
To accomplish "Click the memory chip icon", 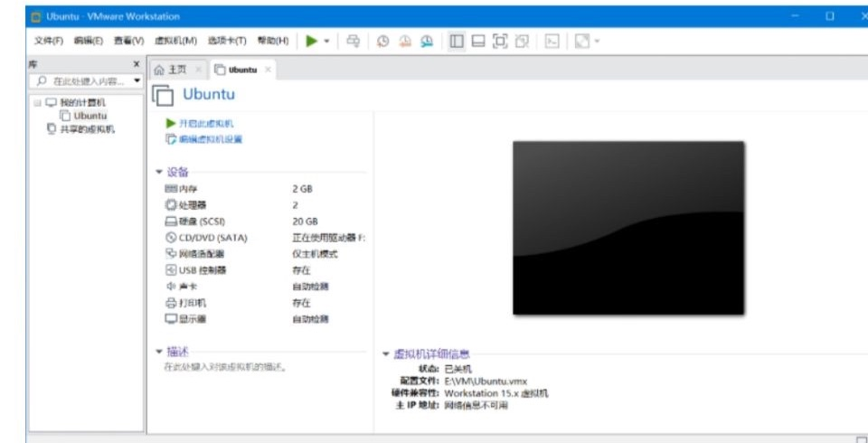I will pos(171,189).
